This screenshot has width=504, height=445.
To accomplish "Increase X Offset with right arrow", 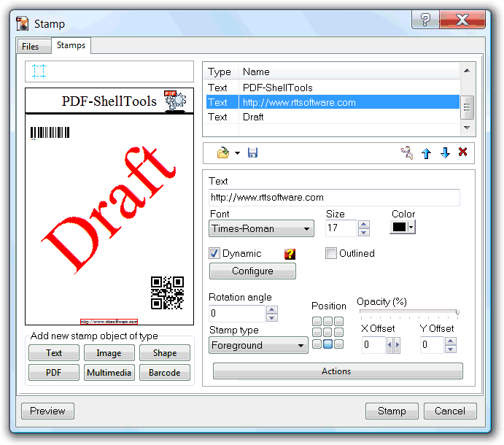I will (x=397, y=345).
